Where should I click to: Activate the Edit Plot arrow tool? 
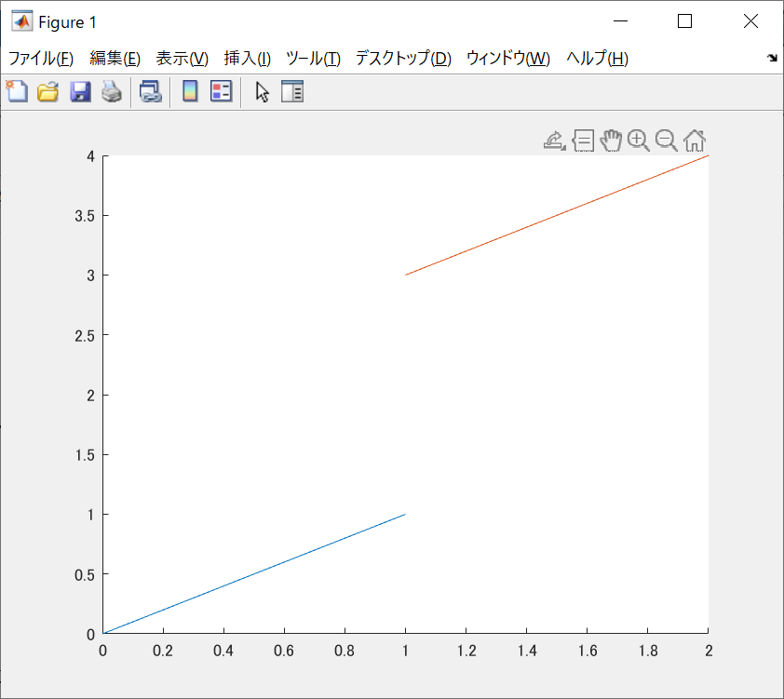pos(262,92)
